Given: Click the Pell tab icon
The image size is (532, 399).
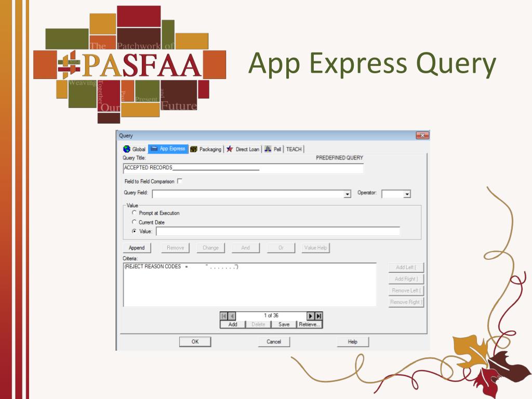Looking at the screenshot, I should pyautogui.click(x=268, y=149).
